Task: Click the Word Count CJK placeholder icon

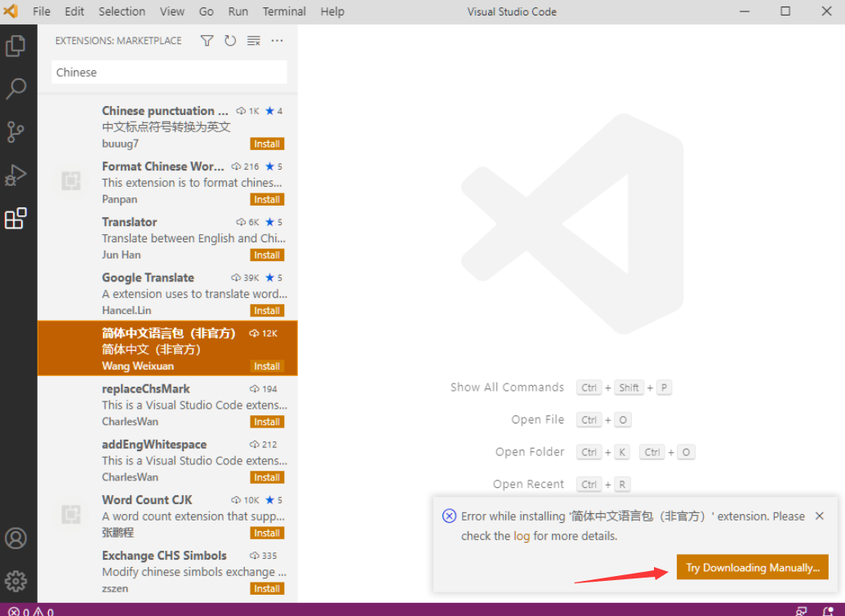Action: coord(70,515)
